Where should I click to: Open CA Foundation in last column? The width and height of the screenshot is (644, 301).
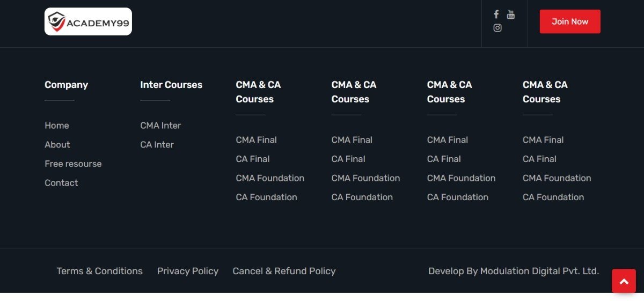click(553, 197)
